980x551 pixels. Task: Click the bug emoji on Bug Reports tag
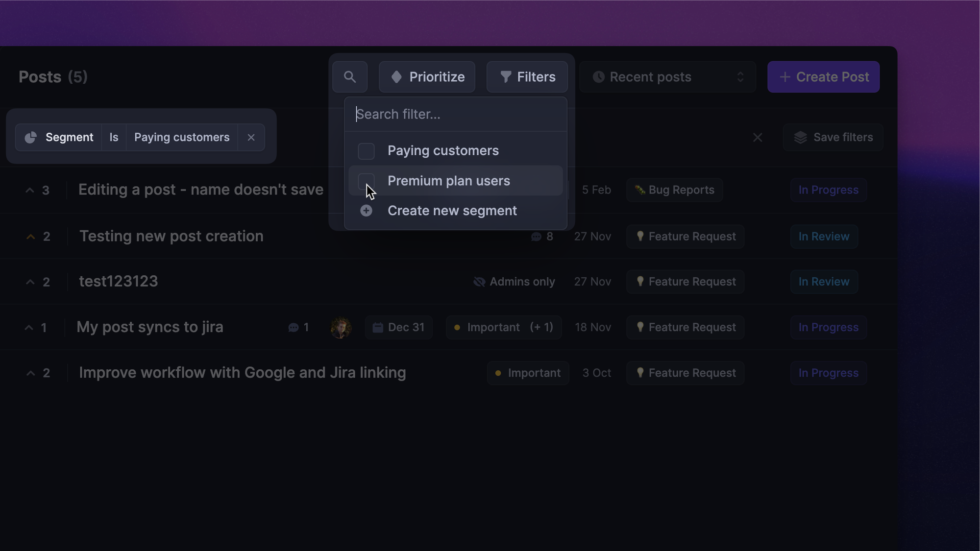[x=639, y=190]
